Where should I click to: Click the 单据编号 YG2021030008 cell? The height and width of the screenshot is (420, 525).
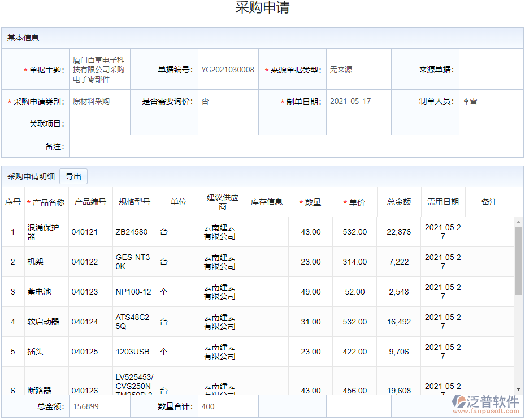(227, 68)
